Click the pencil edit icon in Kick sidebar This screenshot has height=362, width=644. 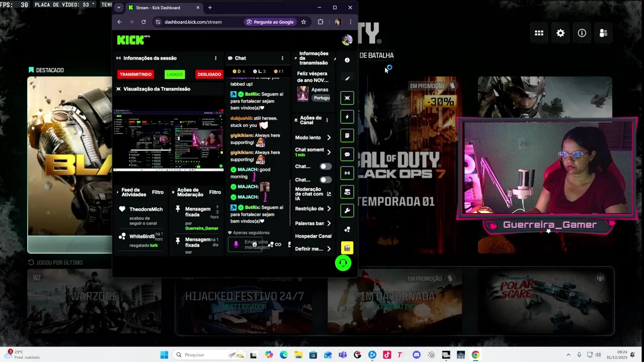tap(347, 78)
